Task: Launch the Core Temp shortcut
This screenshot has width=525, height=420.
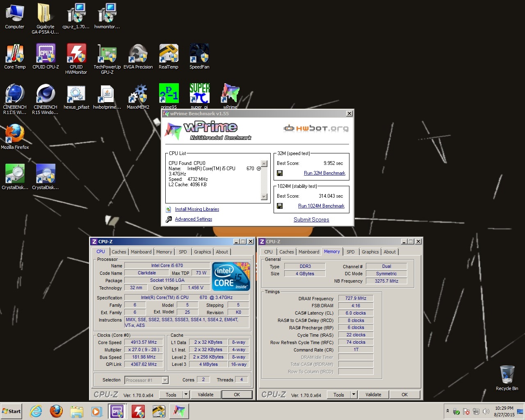Action: [15, 56]
